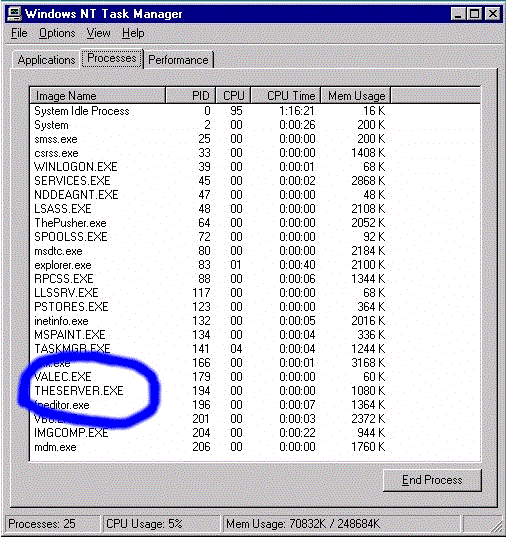Sort by PID column header

click(x=190, y=96)
